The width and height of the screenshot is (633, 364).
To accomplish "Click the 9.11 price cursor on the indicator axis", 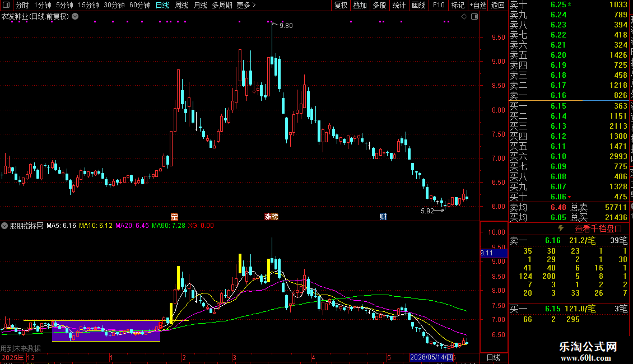I will 494,253.
